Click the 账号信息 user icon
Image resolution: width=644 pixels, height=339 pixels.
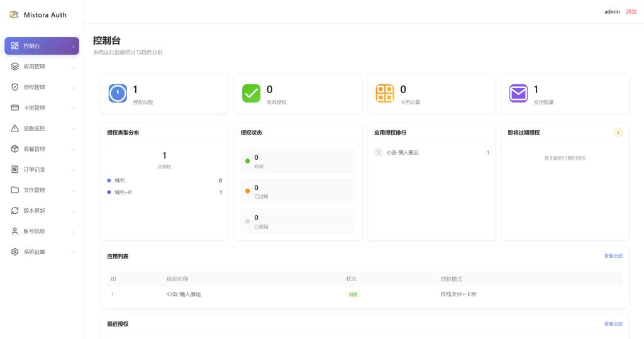(15, 231)
